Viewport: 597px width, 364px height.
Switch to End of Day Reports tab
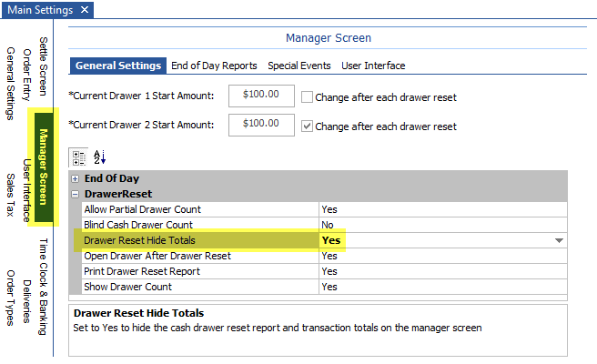214,66
